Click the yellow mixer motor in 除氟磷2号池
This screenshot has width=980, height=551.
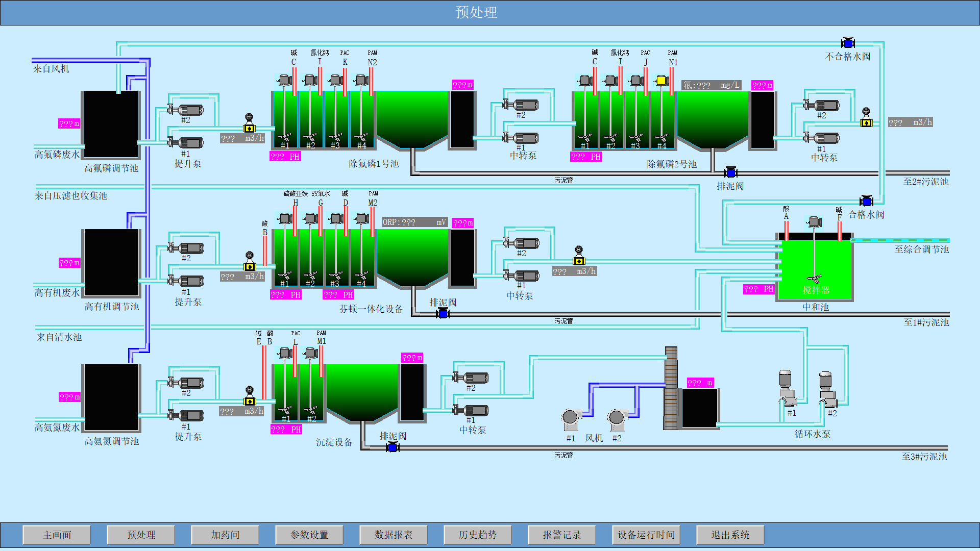[x=661, y=80]
